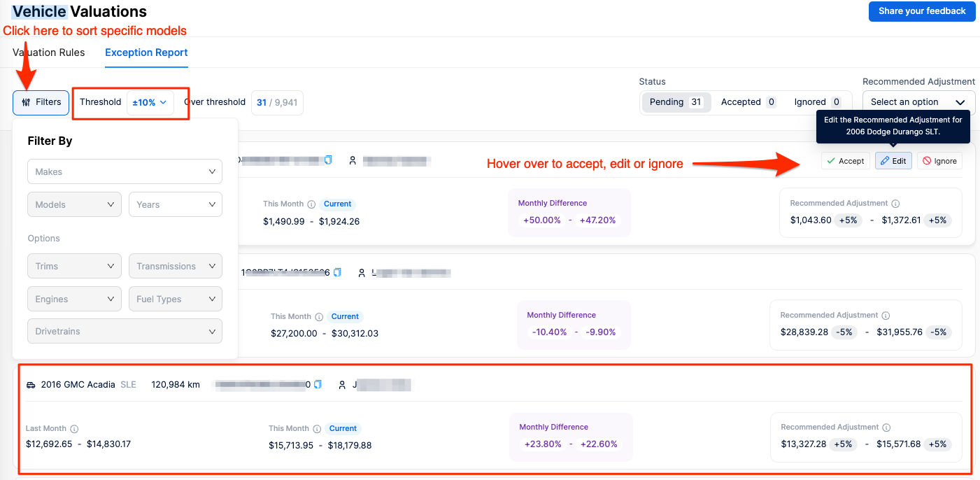Expand the Makes filter dropdown
The width and height of the screenshot is (980, 480).
coord(125,171)
